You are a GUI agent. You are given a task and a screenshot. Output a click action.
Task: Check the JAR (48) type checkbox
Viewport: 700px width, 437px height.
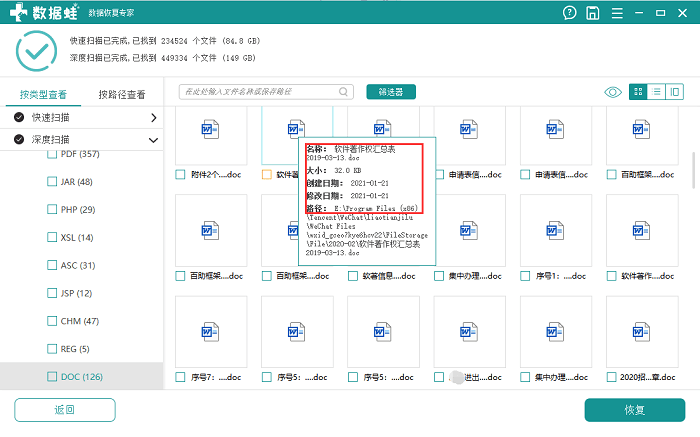point(52,181)
